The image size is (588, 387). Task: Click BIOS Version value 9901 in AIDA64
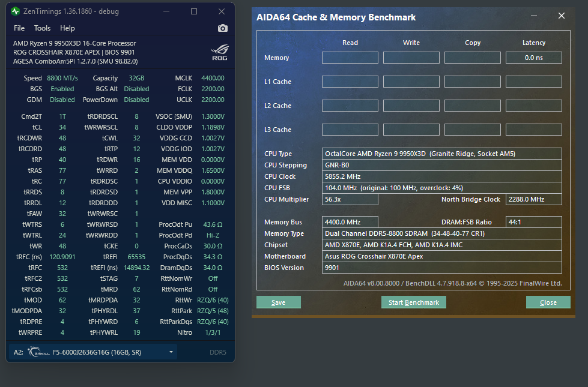click(441, 268)
